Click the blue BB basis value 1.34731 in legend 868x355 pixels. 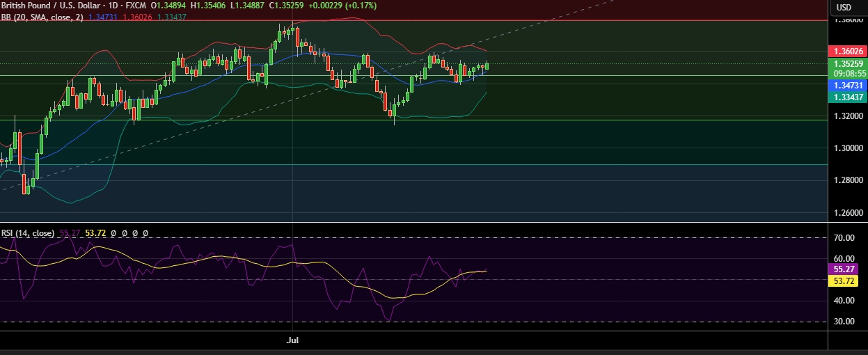[103, 17]
